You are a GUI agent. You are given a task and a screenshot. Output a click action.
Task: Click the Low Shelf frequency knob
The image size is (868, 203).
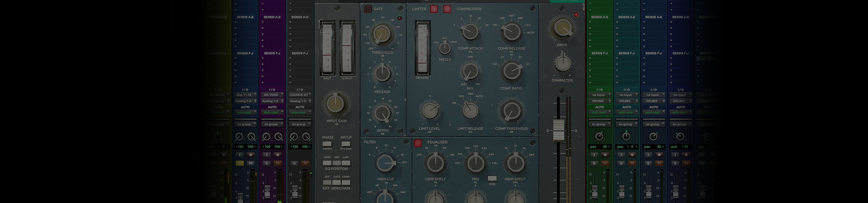pyautogui.click(x=435, y=163)
